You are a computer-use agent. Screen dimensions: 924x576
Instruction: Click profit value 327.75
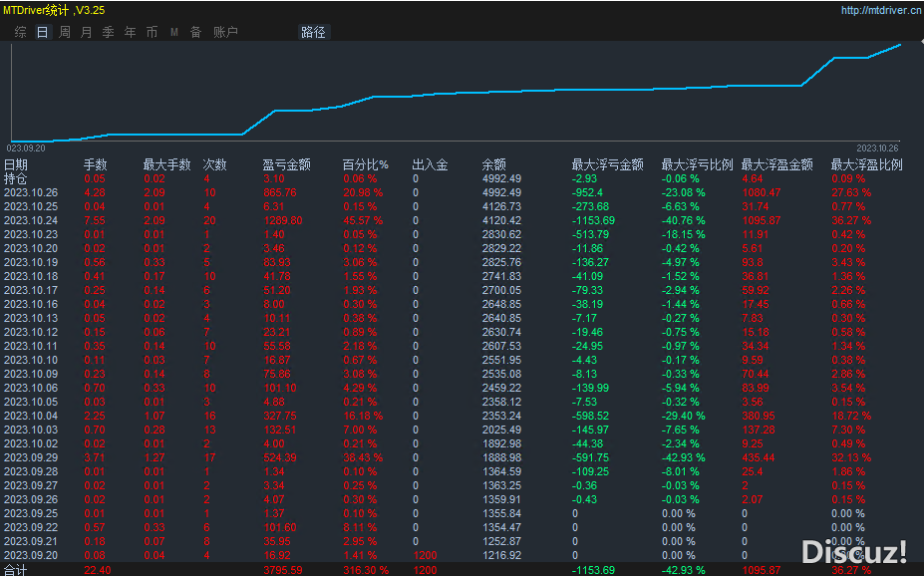point(280,416)
